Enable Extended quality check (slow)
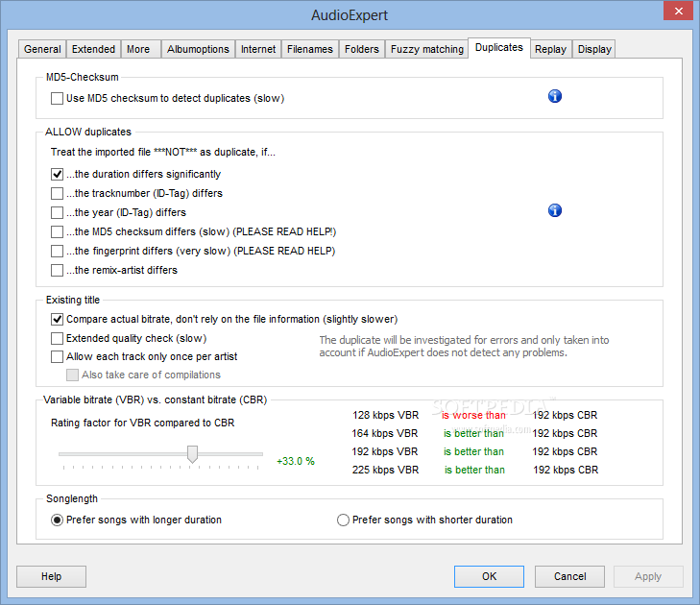 click(x=58, y=338)
